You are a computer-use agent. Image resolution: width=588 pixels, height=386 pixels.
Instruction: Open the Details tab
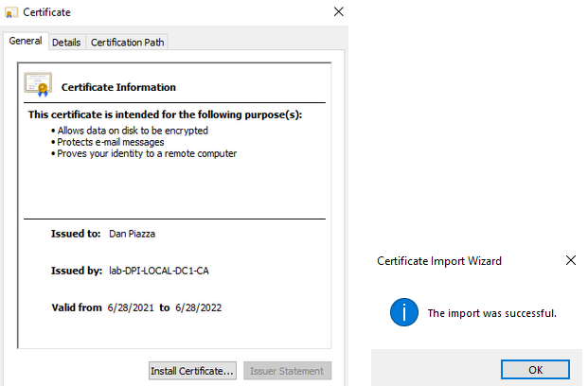coord(66,43)
